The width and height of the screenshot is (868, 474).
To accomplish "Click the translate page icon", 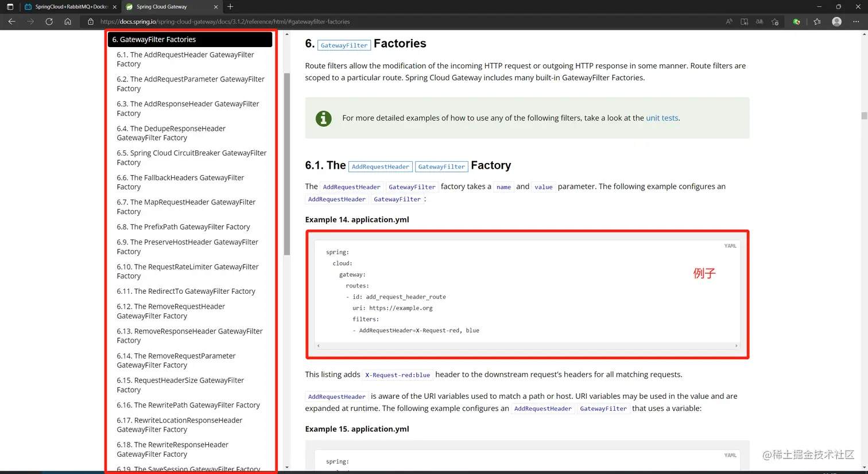I will coord(759,22).
